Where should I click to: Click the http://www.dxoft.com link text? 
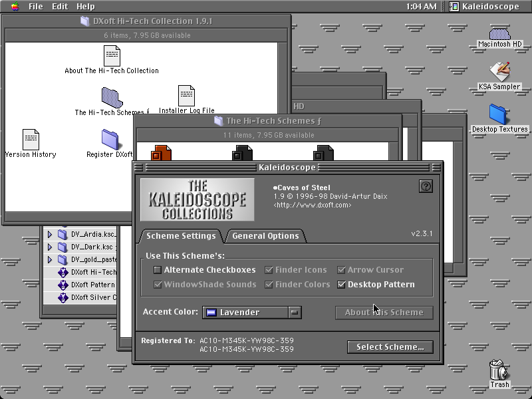point(313,205)
